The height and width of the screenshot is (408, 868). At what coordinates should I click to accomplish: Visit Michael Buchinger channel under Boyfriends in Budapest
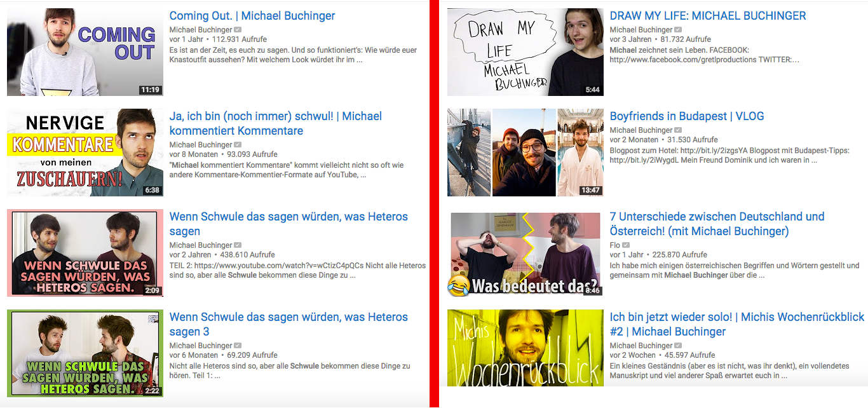641,130
